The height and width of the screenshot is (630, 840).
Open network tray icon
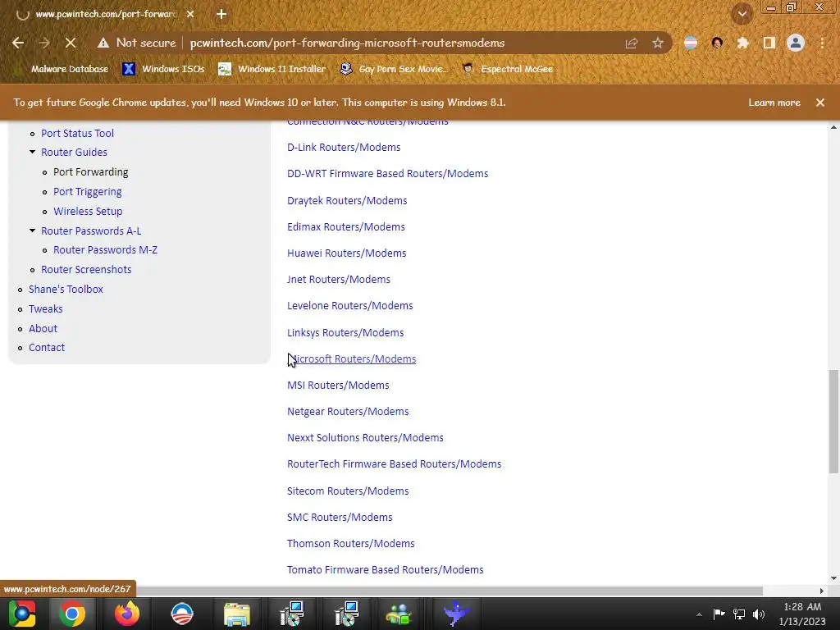coord(739,614)
